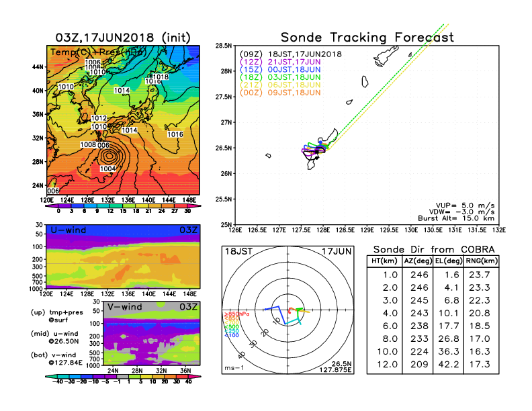Click the '18JST' label in the polar plot
Viewport: 532px width, 411px height.
(x=239, y=252)
